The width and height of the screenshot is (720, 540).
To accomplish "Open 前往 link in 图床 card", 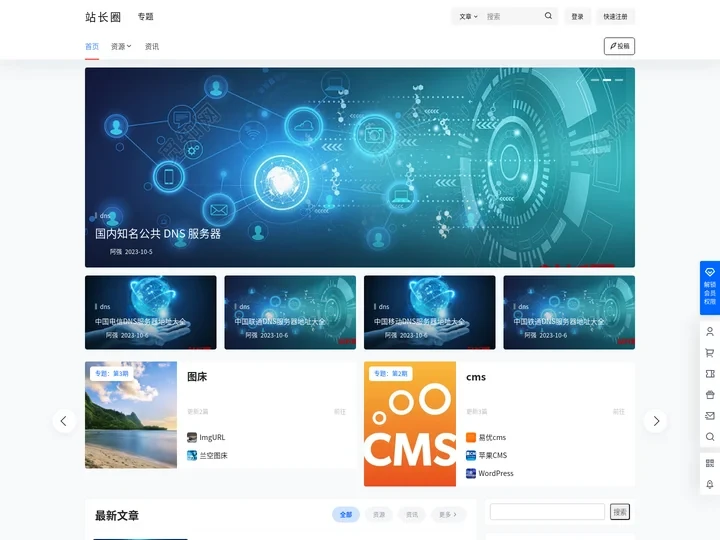I will (340, 411).
